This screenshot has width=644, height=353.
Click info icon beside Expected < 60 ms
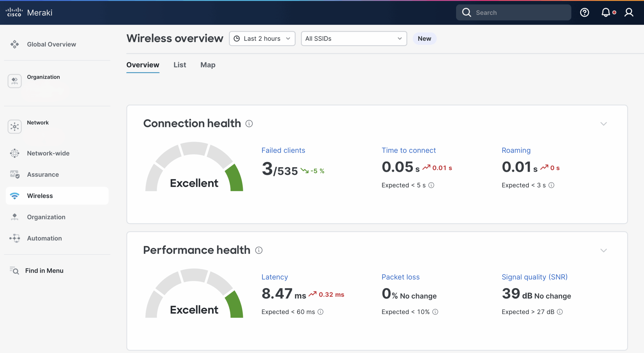coord(320,312)
